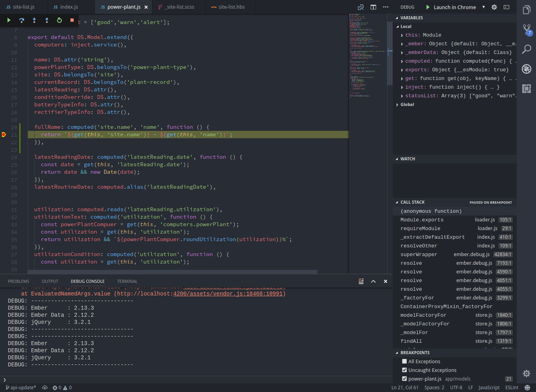
Task: Open Manage gear at bottom of activity bar
Action: (x=527, y=373)
